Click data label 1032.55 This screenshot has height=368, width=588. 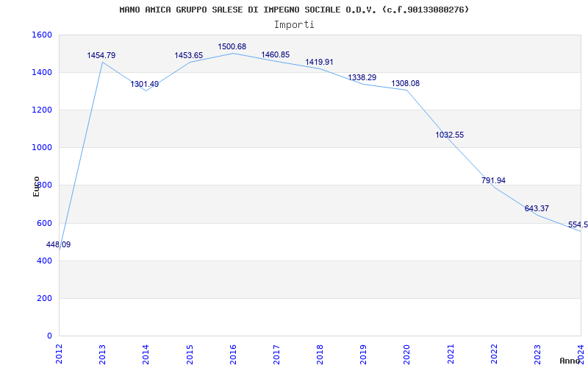coord(450,135)
